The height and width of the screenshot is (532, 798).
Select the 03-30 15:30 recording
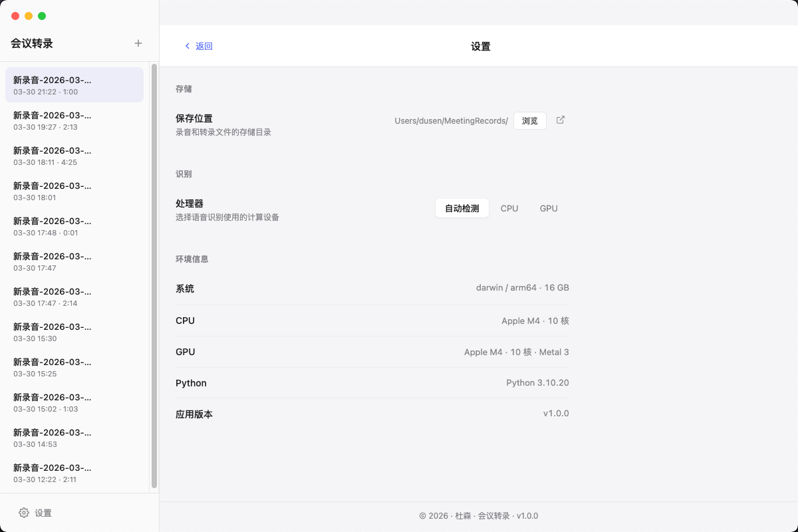[73, 332]
